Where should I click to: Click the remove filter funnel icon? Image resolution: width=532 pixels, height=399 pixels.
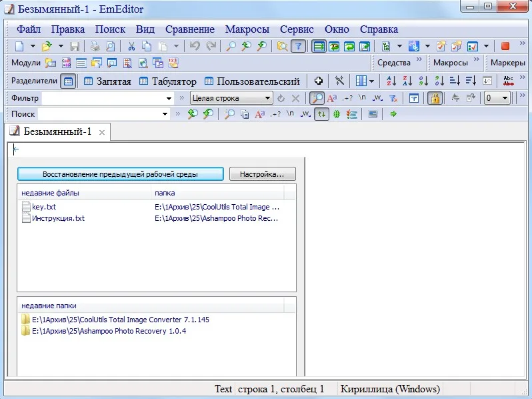tap(393, 99)
